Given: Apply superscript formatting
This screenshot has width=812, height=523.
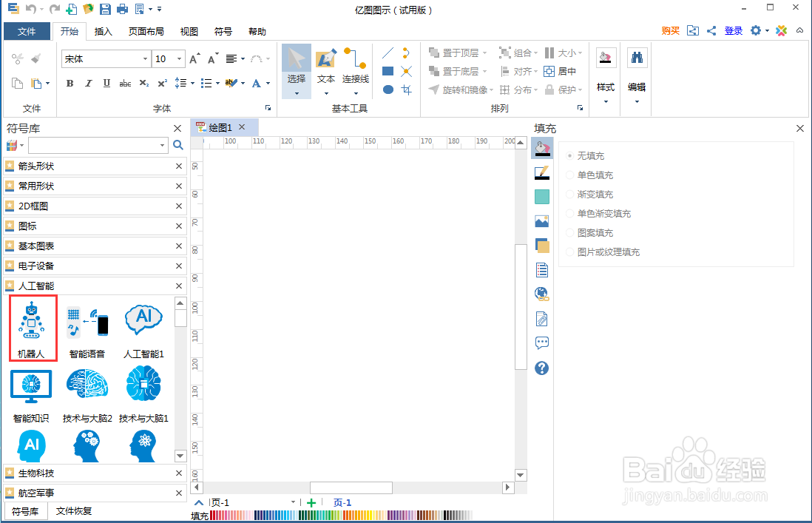Looking at the screenshot, I should (162, 84).
